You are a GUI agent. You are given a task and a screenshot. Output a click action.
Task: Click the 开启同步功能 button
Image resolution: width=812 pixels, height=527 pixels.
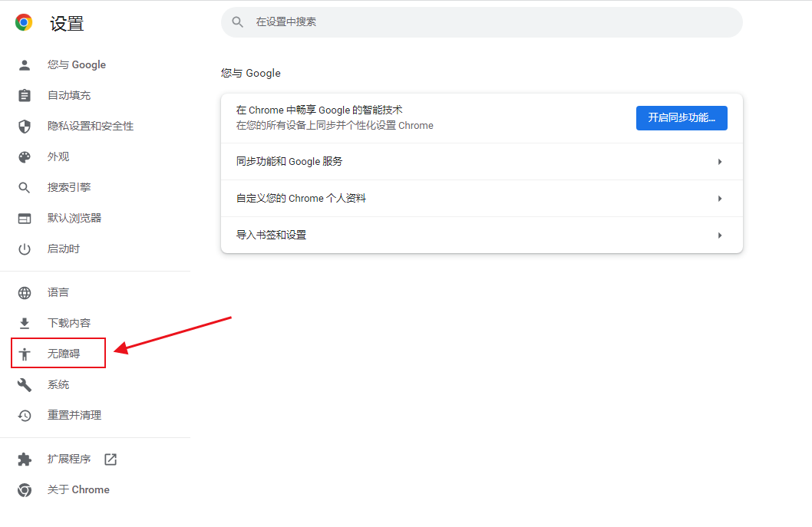(x=682, y=118)
